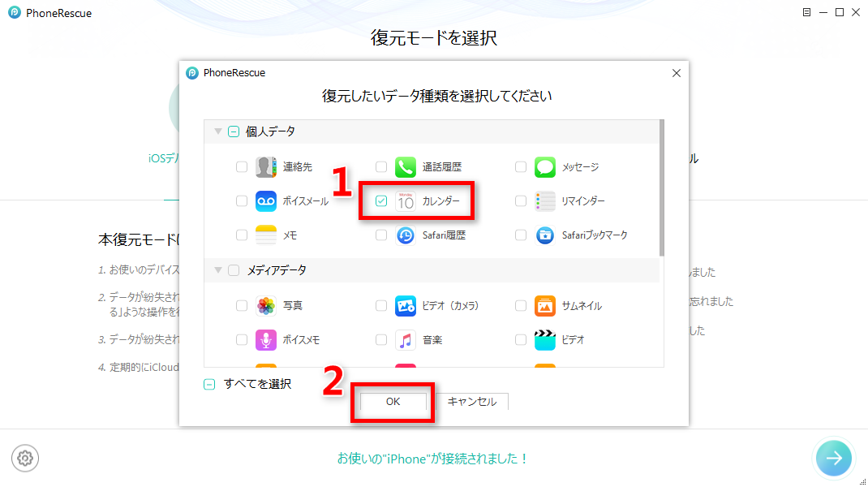This screenshot has width=868, height=487.
Task: Check the メモ (Notes) checkbox
Action: [242, 235]
